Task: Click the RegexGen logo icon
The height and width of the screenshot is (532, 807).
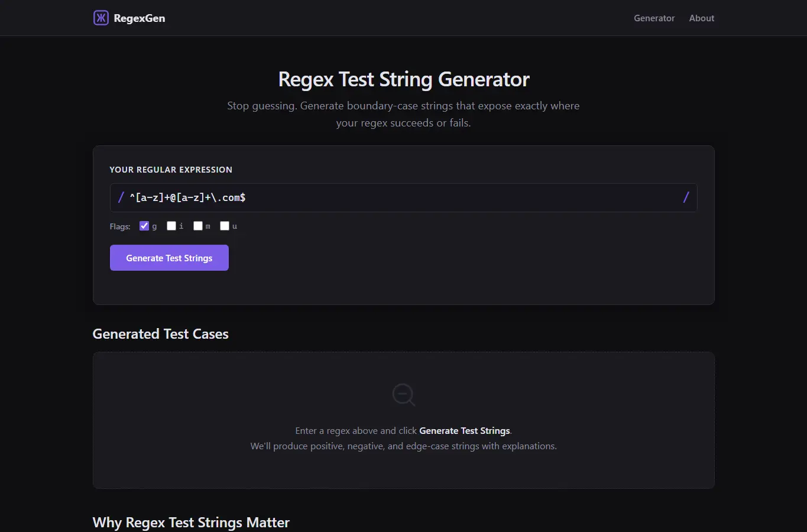Action: click(101, 18)
